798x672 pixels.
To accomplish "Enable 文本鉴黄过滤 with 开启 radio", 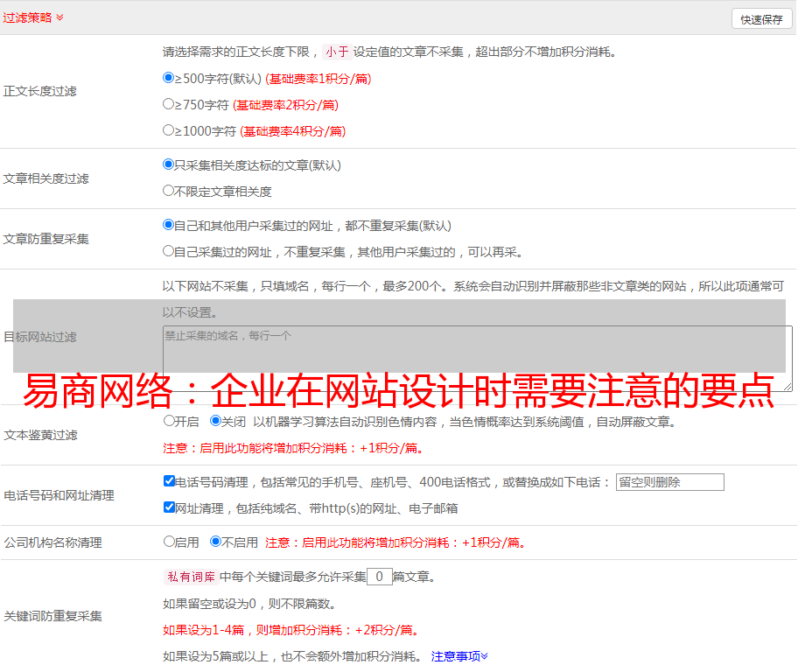I will pos(169,421).
